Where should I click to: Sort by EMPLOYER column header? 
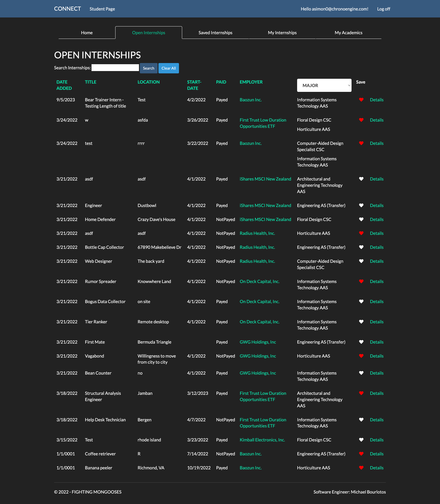pos(251,82)
